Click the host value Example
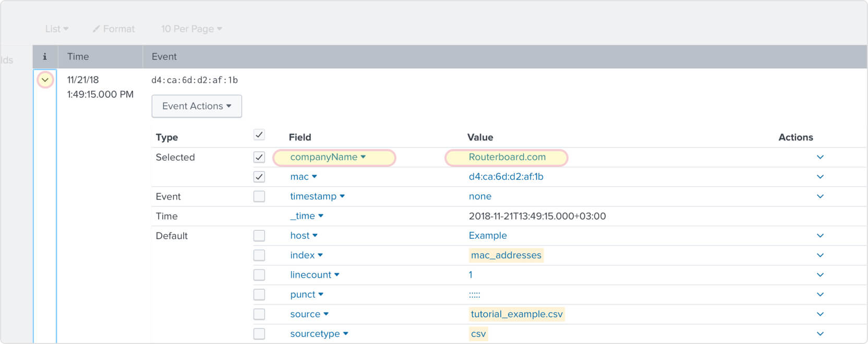The width and height of the screenshot is (868, 344). tap(488, 236)
